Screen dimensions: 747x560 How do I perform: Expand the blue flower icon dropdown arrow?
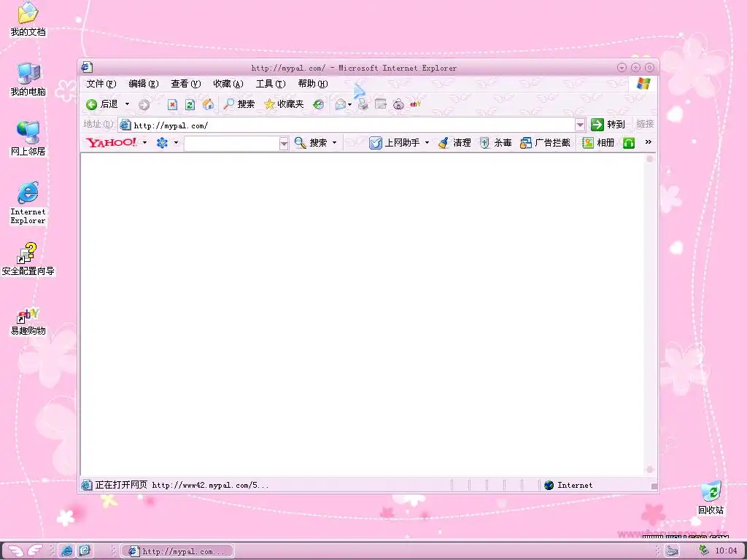click(176, 142)
